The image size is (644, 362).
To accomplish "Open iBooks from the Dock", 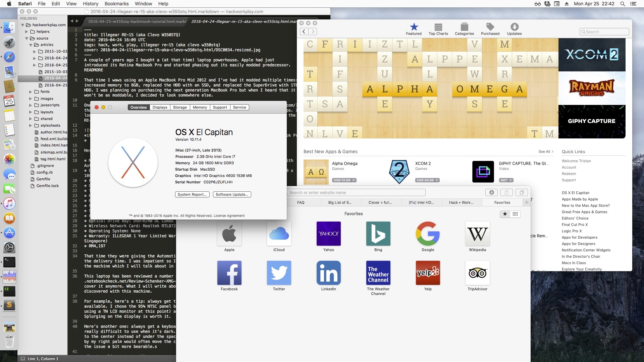I will click(9, 218).
